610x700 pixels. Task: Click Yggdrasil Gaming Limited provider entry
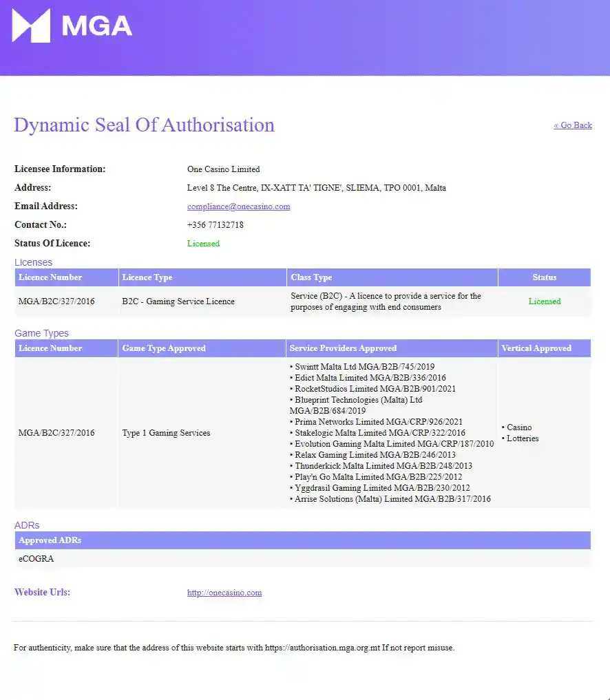379,488
